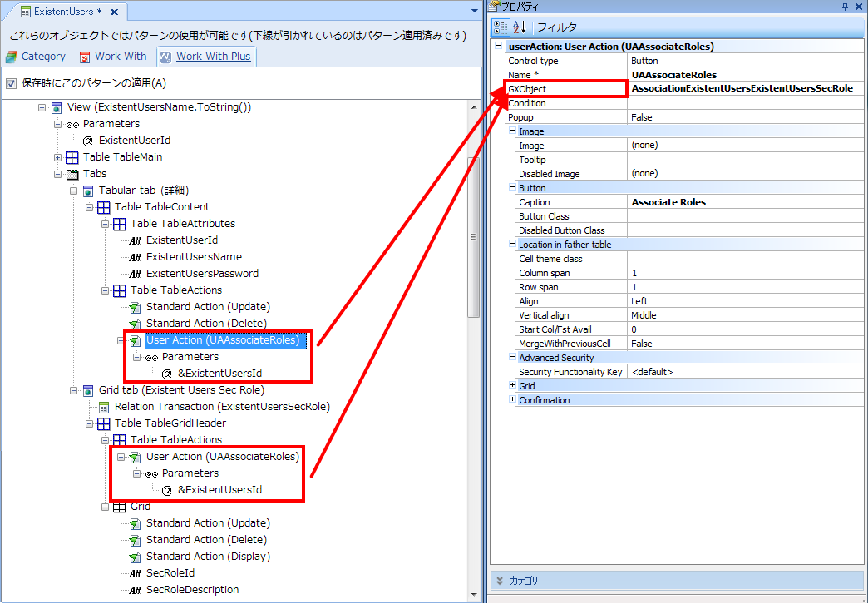Click the Grid tab (Existent Users Sec Role) icon

(87, 391)
